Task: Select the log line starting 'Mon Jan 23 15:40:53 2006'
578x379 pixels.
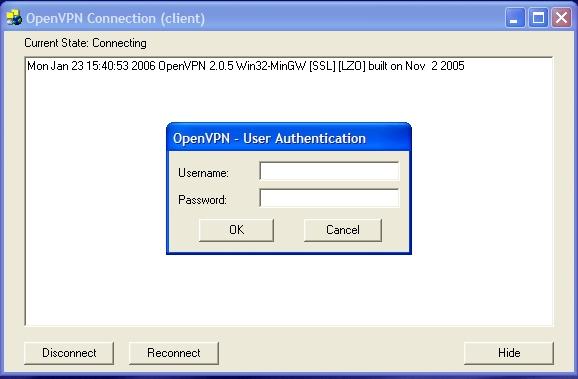Action: pos(246,66)
